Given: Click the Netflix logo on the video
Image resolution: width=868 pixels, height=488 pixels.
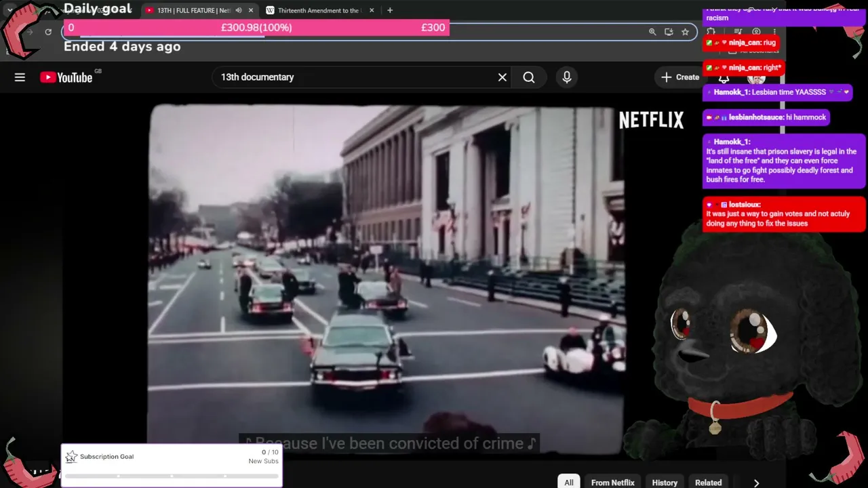Looking at the screenshot, I should point(651,120).
